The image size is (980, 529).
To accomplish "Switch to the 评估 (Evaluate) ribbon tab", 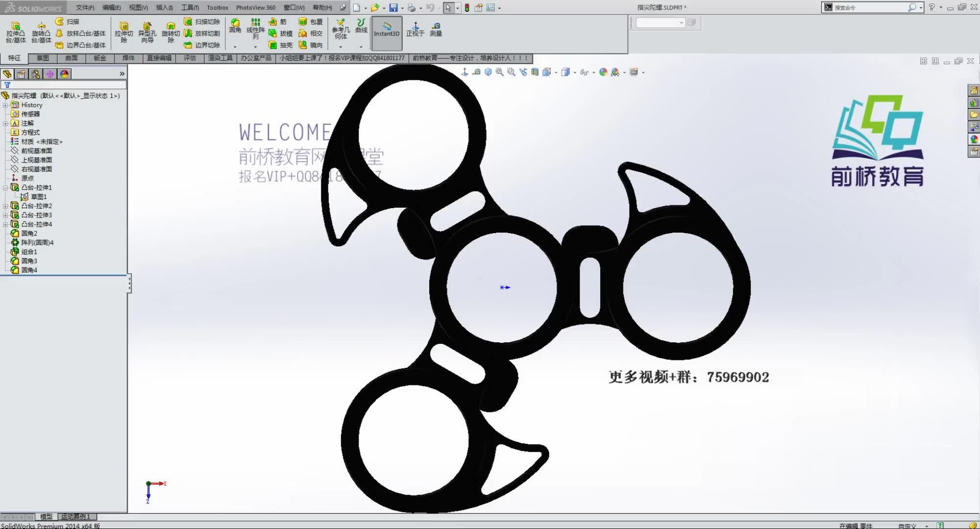I will (190, 58).
